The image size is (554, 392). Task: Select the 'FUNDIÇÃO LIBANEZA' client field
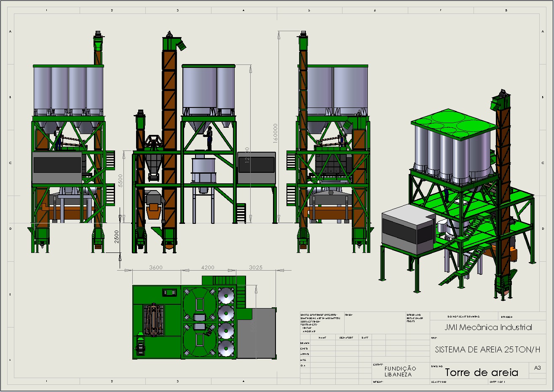pyautogui.click(x=399, y=371)
